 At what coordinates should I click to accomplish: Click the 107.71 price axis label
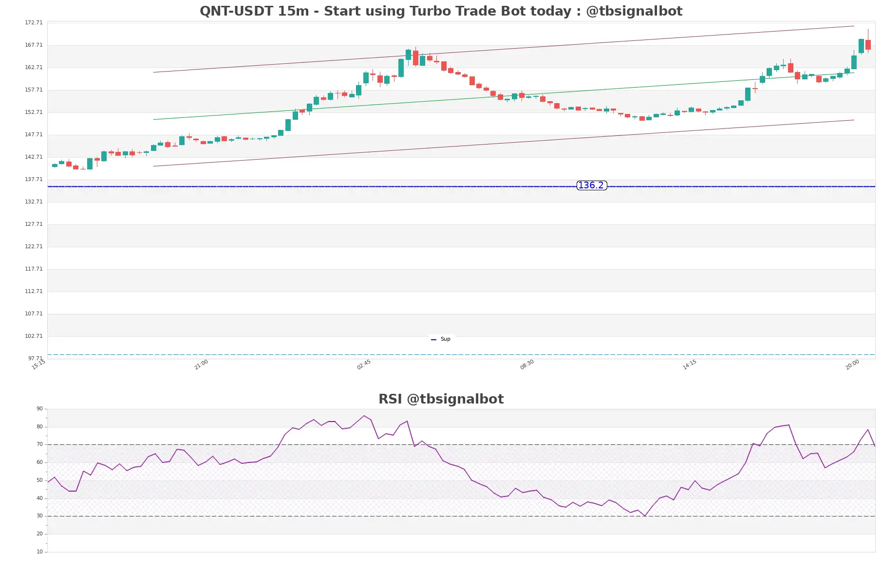point(34,313)
